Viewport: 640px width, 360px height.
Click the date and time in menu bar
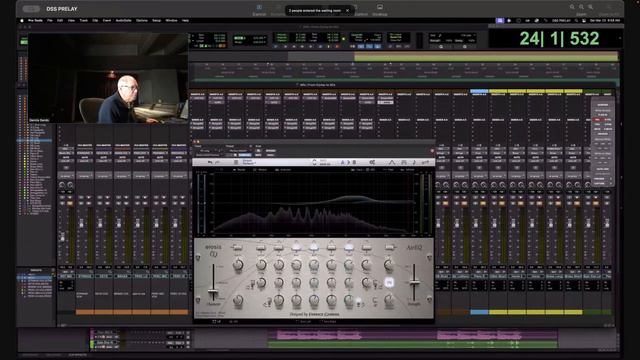click(606, 20)
